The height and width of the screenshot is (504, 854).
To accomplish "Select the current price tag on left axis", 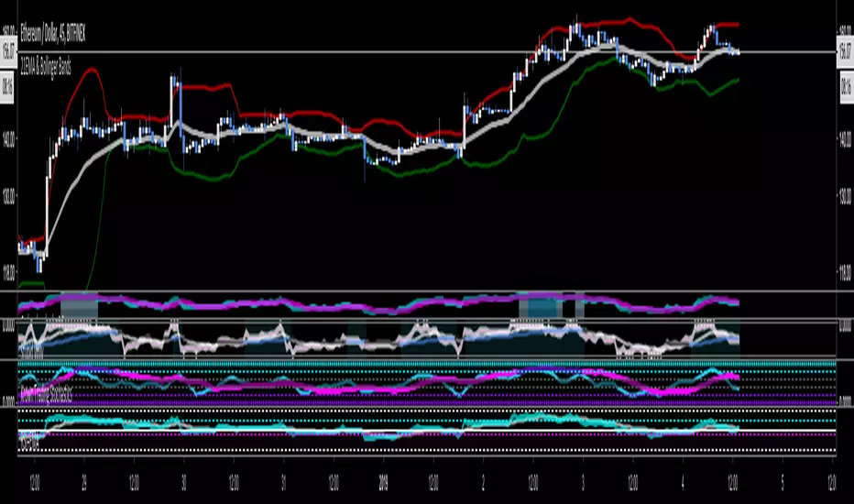I will point(7,51).
